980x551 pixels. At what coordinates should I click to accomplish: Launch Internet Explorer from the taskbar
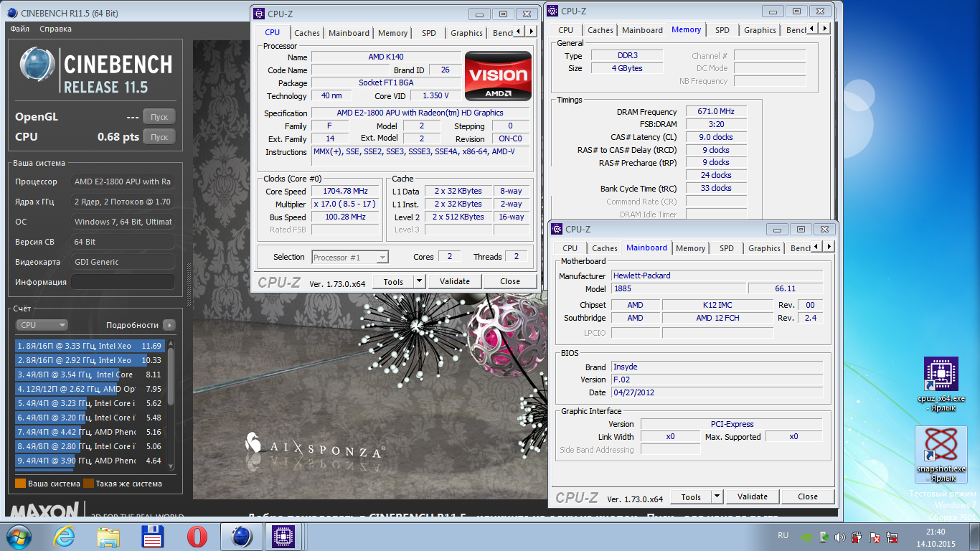64,536
